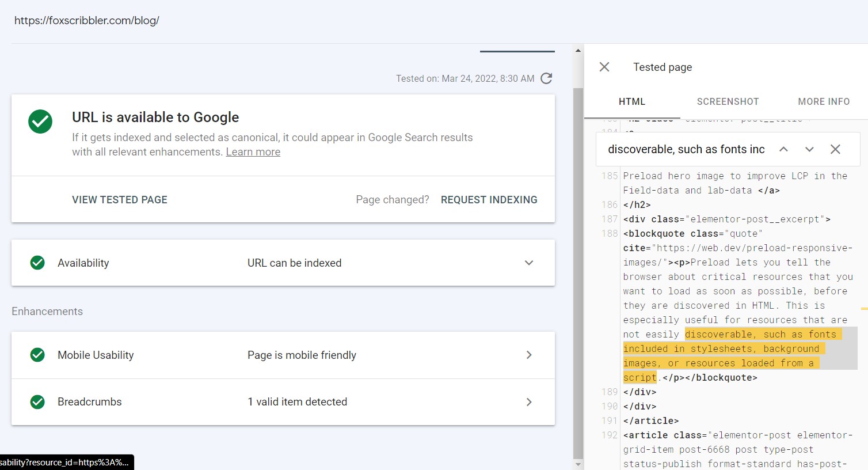Select the HTML tab
Viewport: 868px width, 470px height.
pyautogui.click(x=631, y=101)
